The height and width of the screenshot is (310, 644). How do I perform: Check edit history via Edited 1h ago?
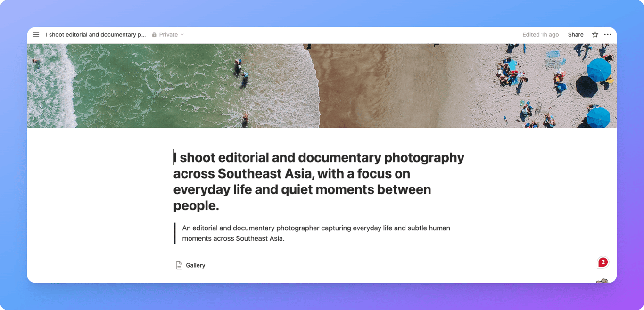click(540, 34)
